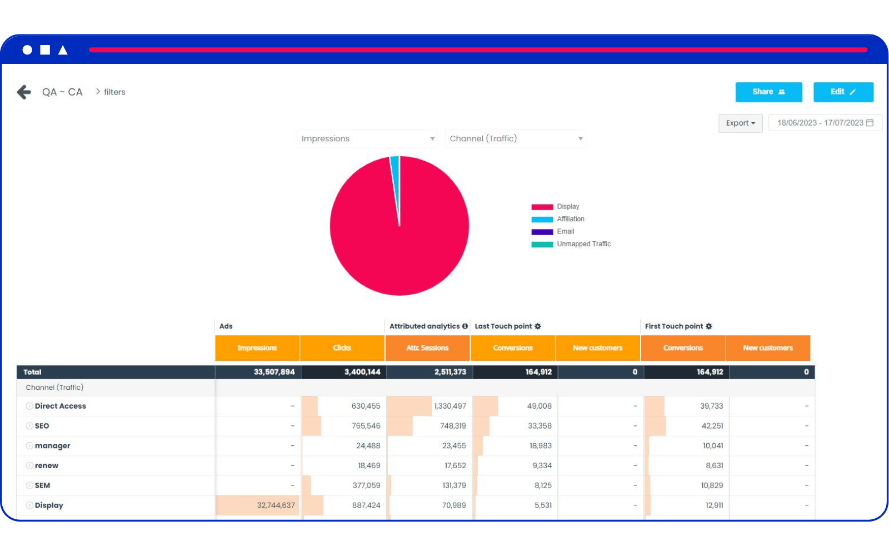Sort by the Clicks column header

[x=342, y=348]
